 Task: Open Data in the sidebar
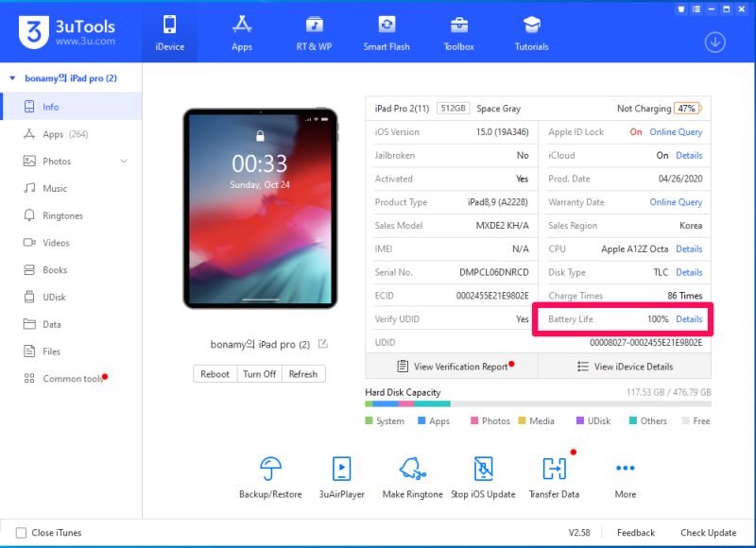(72, 324)
